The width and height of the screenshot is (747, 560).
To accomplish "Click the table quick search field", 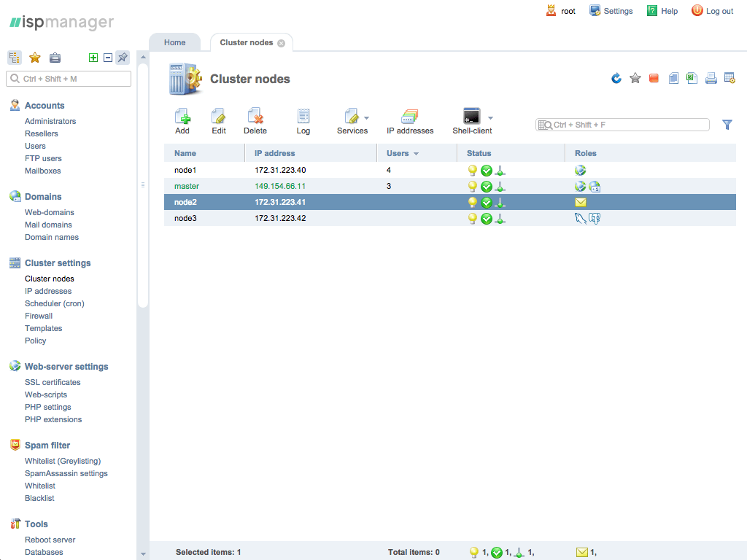I will click(622, 125).
